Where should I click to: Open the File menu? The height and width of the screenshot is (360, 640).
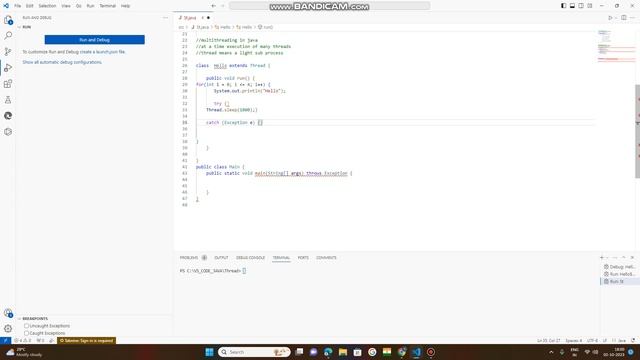coord(18,6)
